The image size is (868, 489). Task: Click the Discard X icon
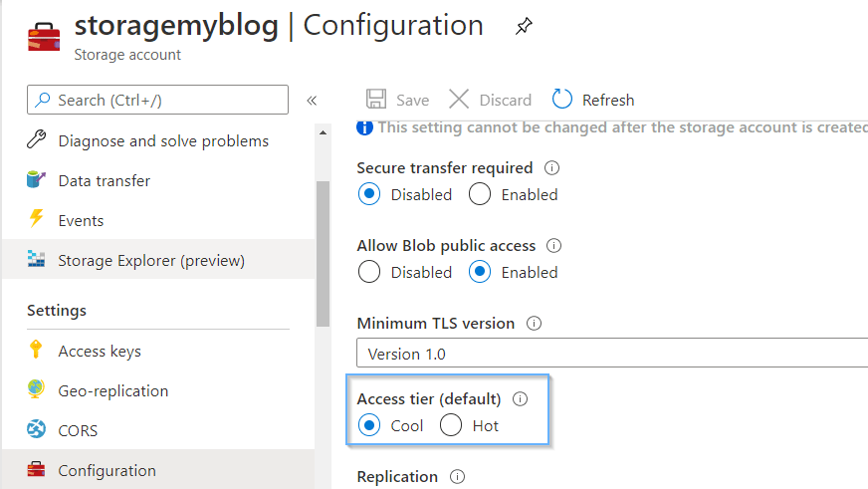click(459, 100)
